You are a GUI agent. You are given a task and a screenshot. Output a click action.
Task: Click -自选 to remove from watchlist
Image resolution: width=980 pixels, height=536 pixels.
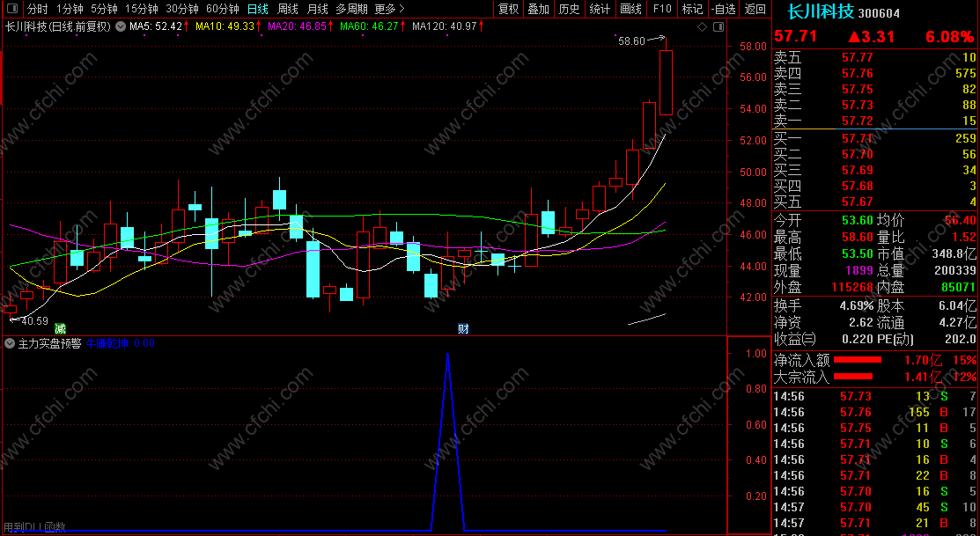coord(723,9)
